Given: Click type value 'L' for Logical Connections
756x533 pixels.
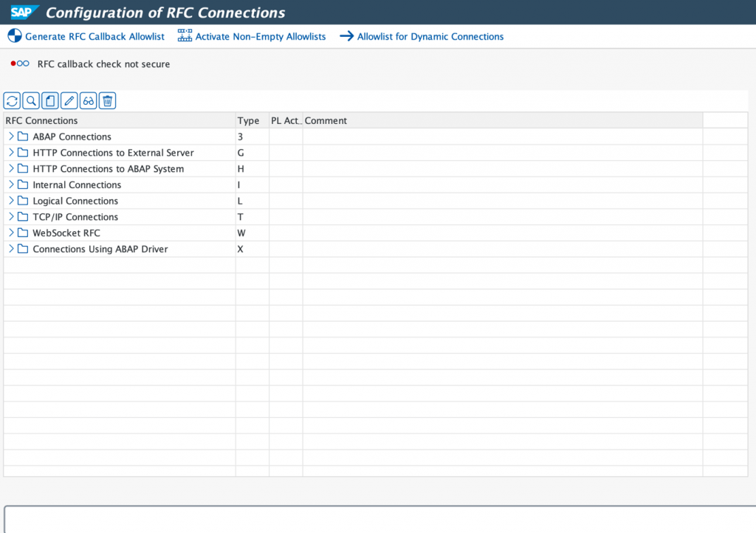Looking at the screenshot, I should pos(240,201).
